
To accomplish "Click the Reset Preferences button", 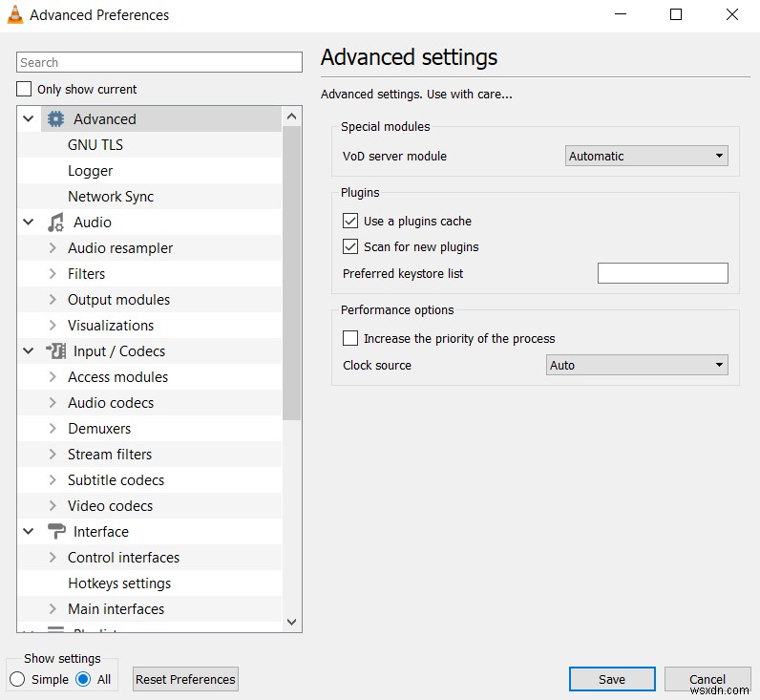I will 185,679.
